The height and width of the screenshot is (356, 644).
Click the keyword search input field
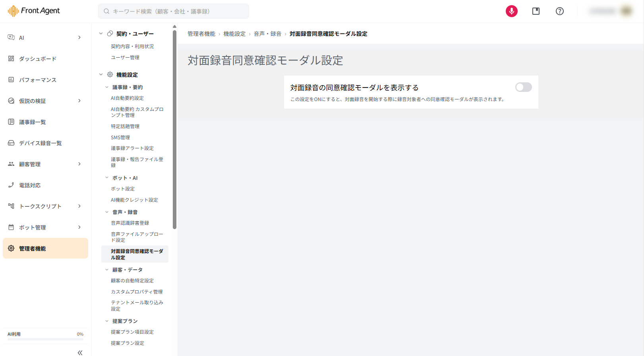pyautogui.click(x=174, y=11)
